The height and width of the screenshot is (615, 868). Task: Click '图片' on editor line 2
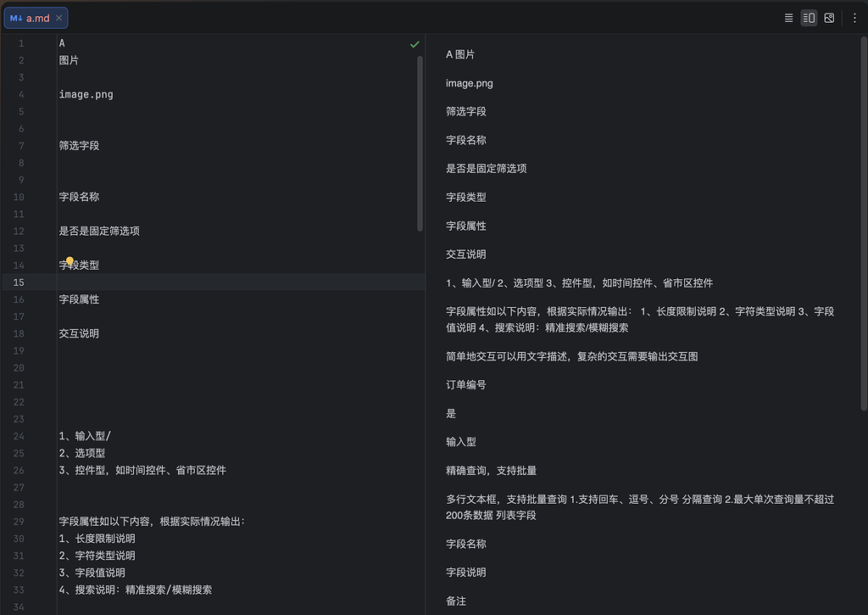point(69,60)
